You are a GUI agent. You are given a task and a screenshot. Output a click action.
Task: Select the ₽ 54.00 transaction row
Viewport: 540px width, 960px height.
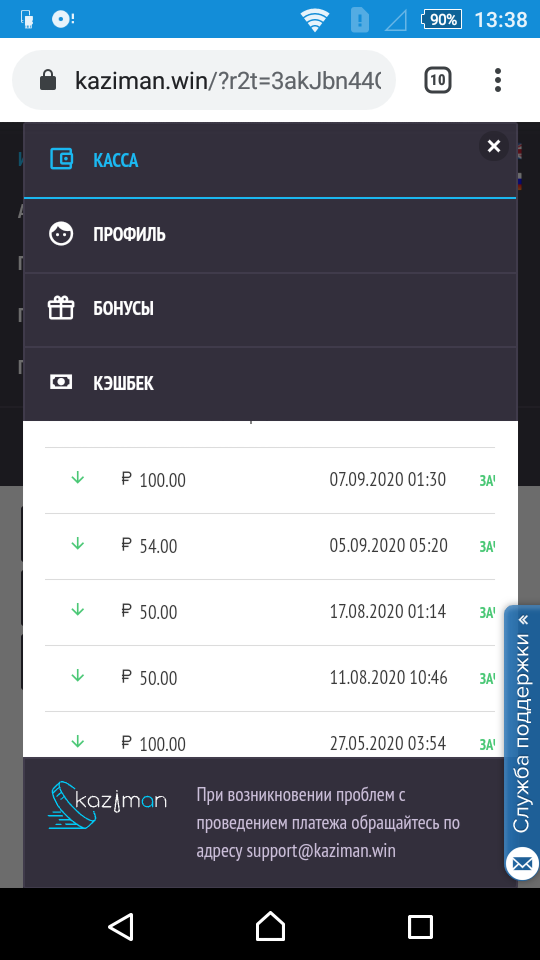click(270, 546)
